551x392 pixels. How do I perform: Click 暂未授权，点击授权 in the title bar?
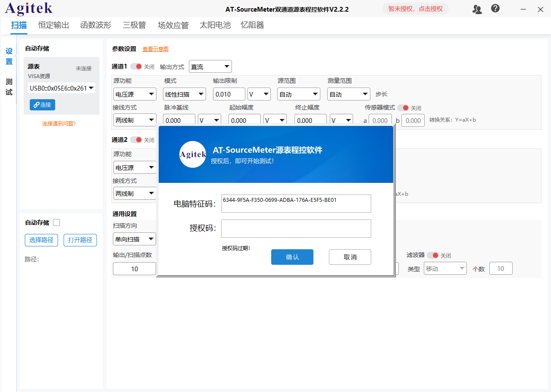tap(415, 9)
